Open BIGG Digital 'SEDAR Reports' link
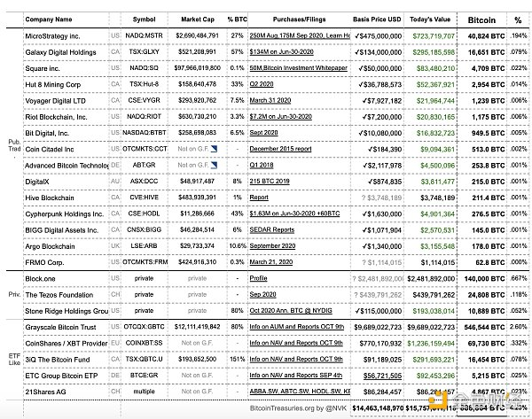The width and height of the screenshot is (532, 419). [272, 229]
